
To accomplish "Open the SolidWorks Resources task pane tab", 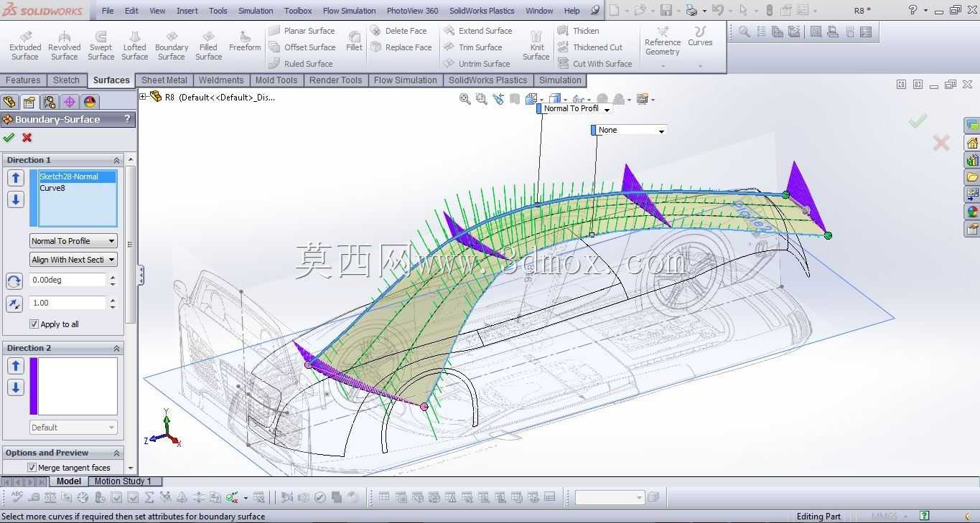I will pyautogui.click(x=972, y=143).
